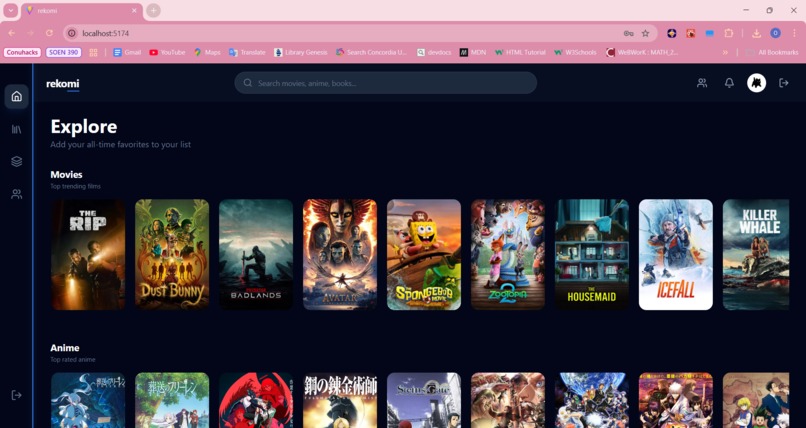The image size is (806, 428).
Task: Click the logout icon in top header
Action: point(784,83)
